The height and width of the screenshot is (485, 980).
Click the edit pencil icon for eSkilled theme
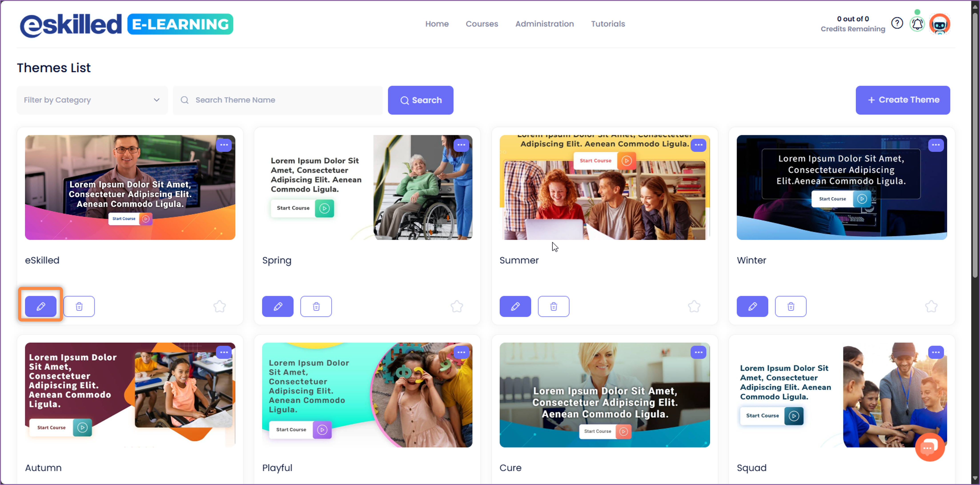point(41,306)
